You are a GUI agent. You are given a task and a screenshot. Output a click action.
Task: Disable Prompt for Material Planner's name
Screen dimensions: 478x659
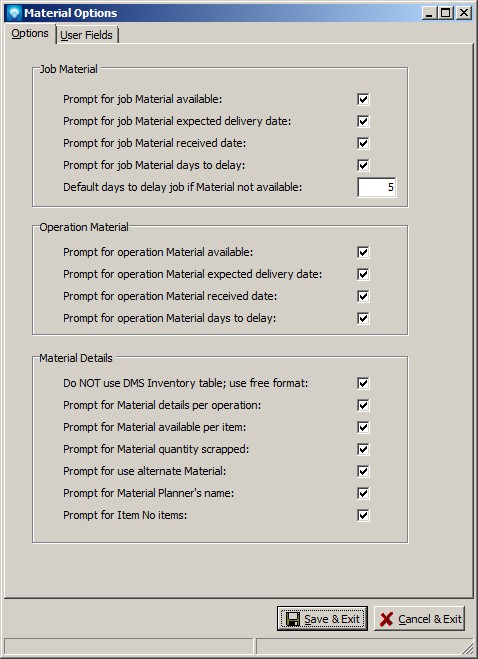(363, 493)
